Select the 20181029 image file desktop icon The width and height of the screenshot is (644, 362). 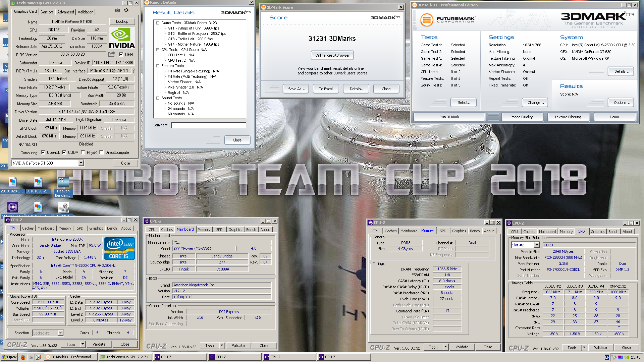click(x=12, y=185)
